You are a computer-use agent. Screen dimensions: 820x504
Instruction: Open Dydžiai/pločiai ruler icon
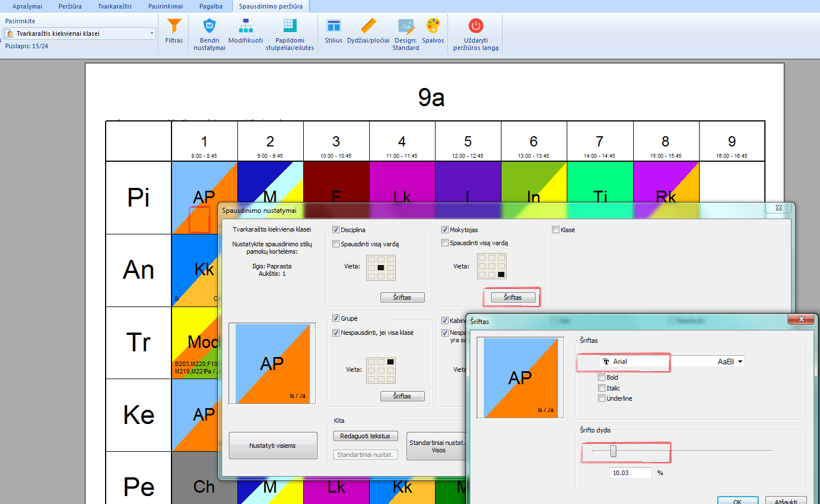click(x=368, y=27)
